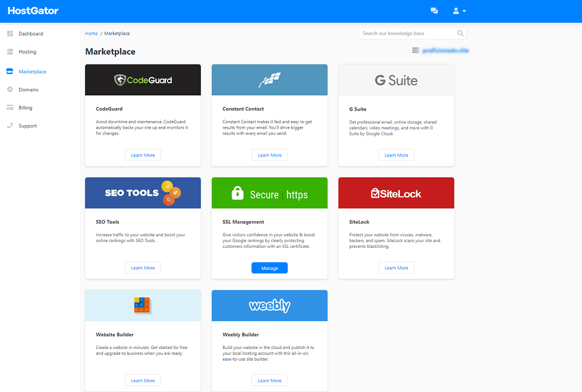Click the blurred domain name link
This screenshot has height=392, width=582.
(x=445, y=51)
